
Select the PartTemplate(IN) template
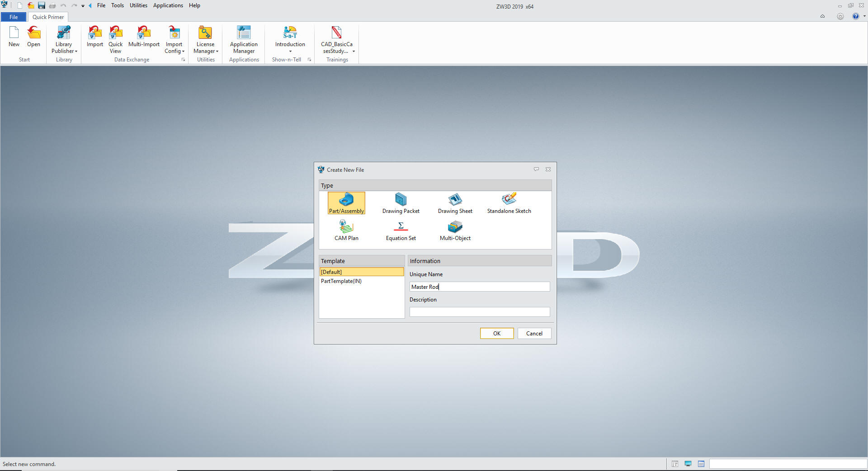click(341, 281)
